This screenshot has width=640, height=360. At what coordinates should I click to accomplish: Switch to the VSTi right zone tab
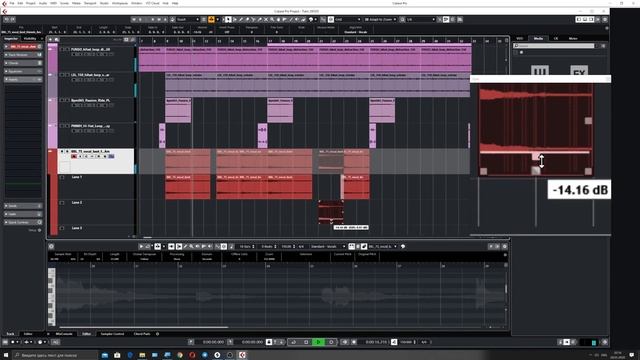click(520, 38)
